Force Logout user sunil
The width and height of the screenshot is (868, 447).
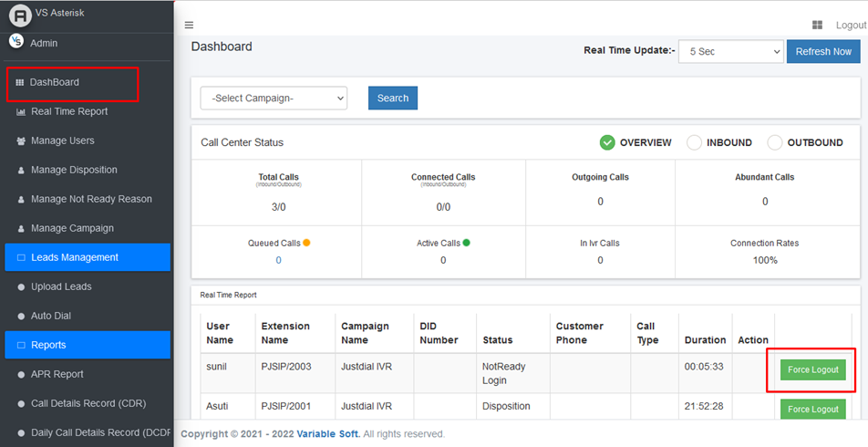pos(812,369)
